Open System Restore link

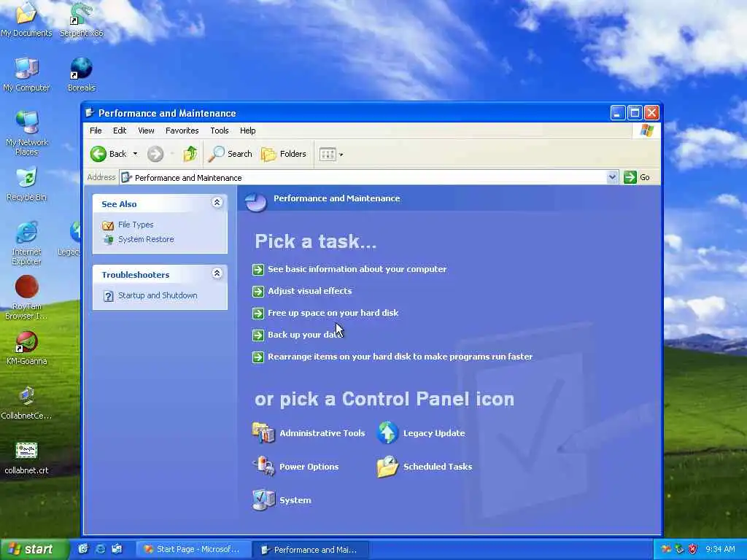click(x=146, y=239)
